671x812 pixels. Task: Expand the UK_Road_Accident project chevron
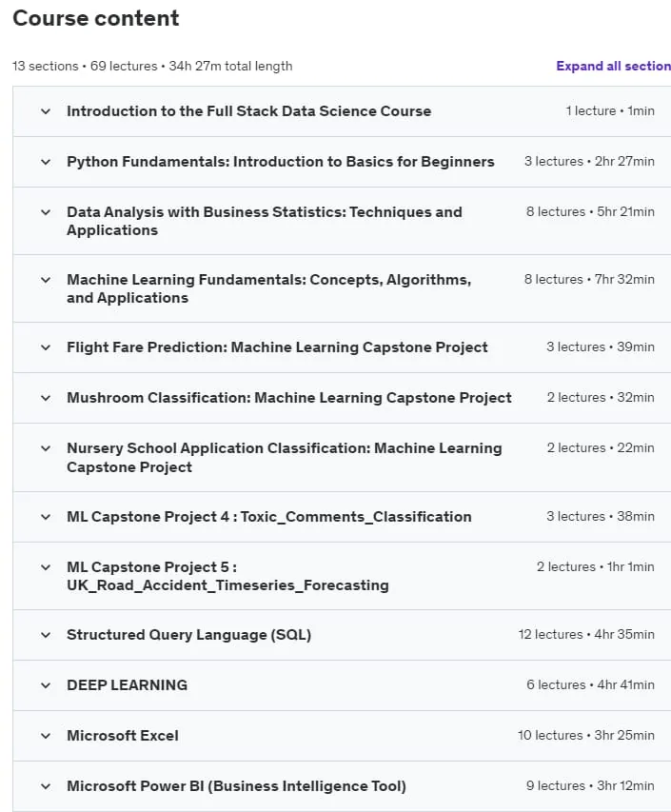tap(46, 567)
